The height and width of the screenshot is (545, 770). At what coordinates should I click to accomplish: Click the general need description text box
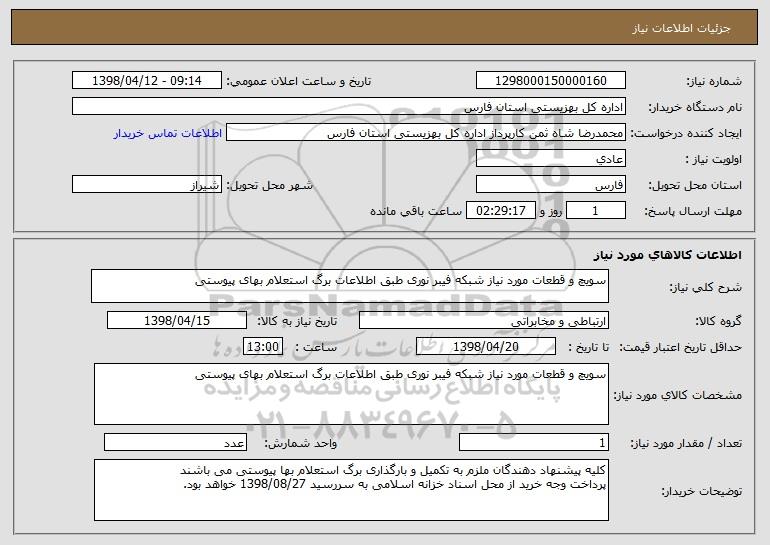(x=350, y=286)
